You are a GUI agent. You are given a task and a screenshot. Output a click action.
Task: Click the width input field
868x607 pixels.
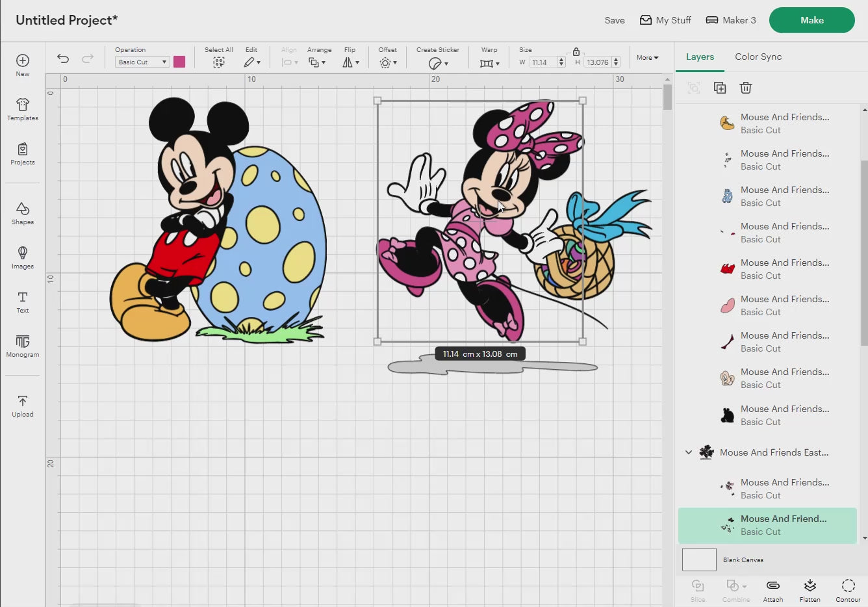coord(542,62)
